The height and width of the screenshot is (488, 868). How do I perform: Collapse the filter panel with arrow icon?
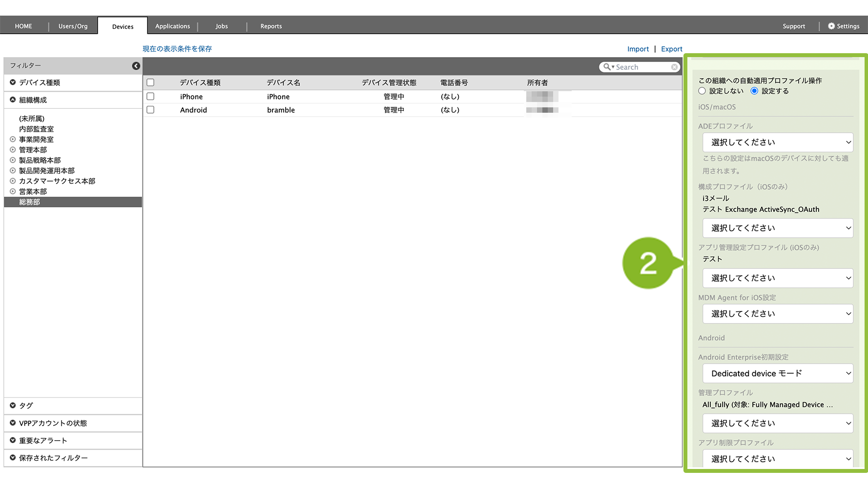pyautogui.click(x=136, y=66)
